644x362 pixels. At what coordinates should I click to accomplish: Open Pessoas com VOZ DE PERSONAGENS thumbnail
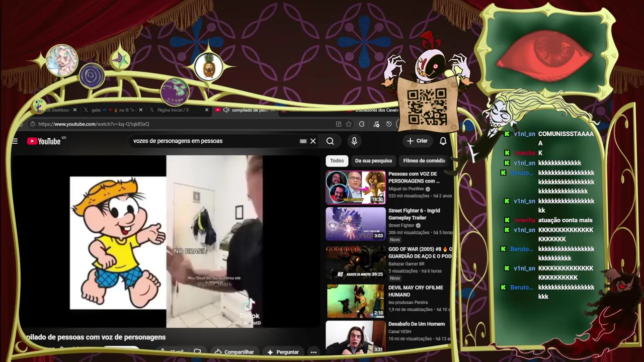click(x=356, y=187)
